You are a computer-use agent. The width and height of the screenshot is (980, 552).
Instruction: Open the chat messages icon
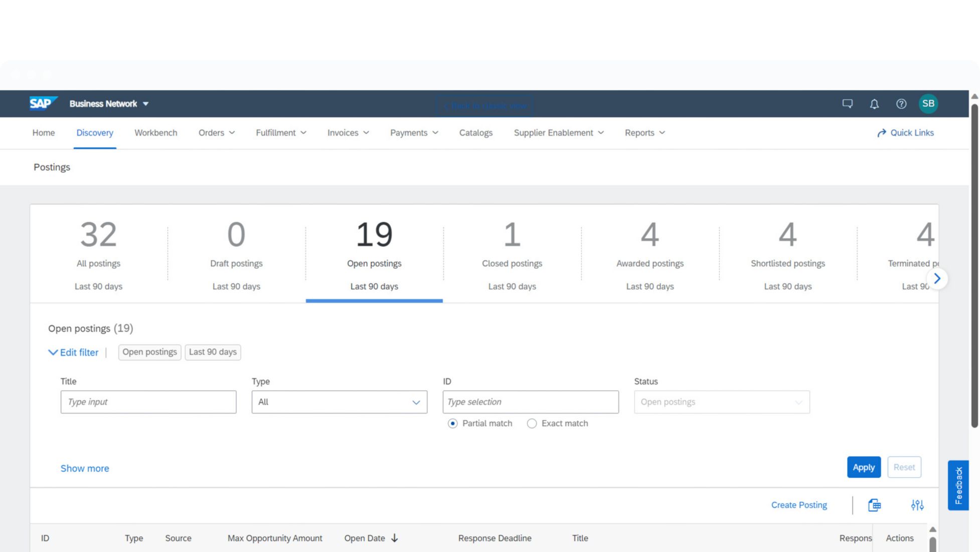[847, 104]
